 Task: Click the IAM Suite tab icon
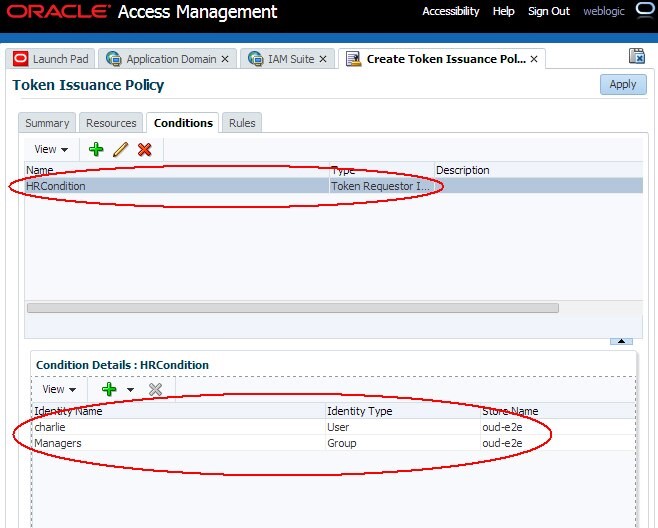tap(256, 59)
